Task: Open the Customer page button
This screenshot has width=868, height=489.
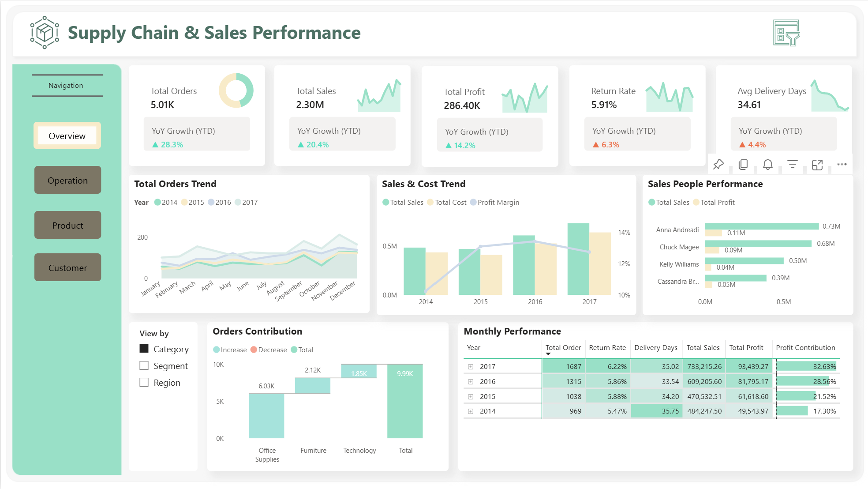Action: click(67, 267)
